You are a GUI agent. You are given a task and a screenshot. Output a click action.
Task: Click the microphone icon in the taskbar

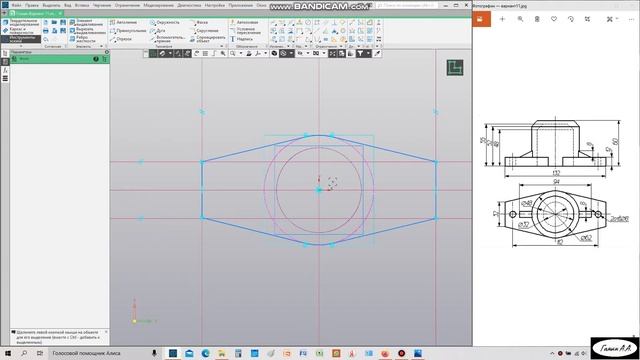(x=154, y=353)
